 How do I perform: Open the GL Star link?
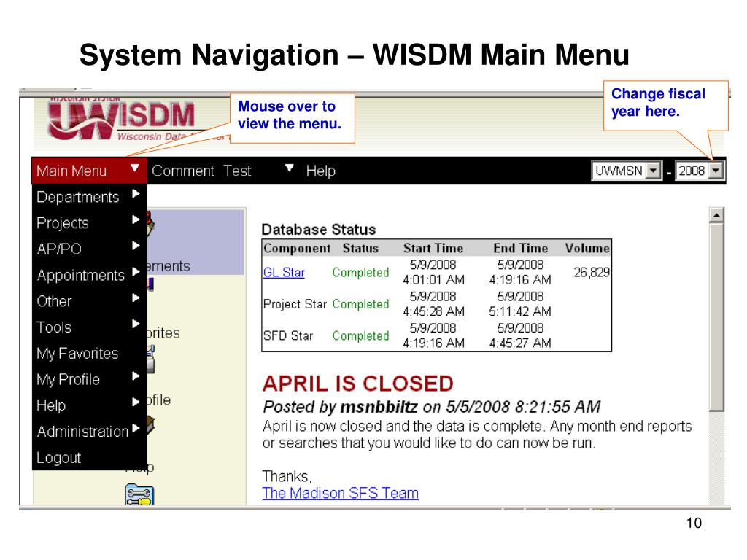click(284, 273)
